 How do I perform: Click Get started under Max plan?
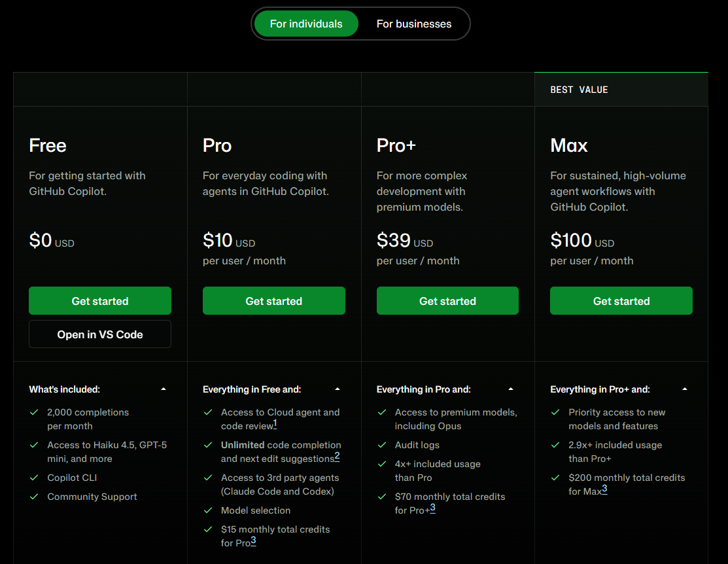[x=621, y=300]
